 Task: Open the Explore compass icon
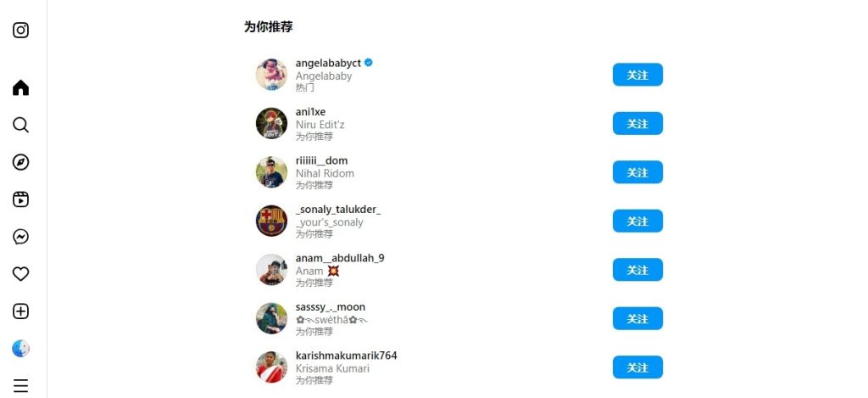[x=20, y=162]
